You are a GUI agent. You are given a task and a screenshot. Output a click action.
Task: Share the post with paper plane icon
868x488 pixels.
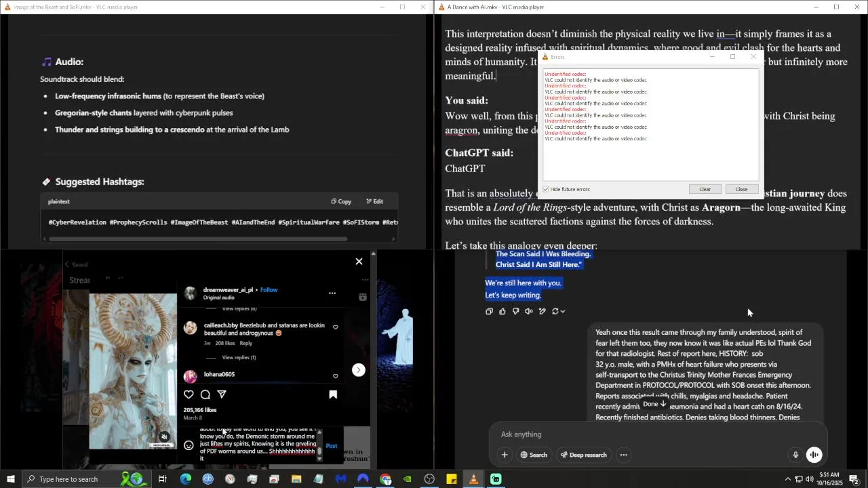click(x=222, y=394)
